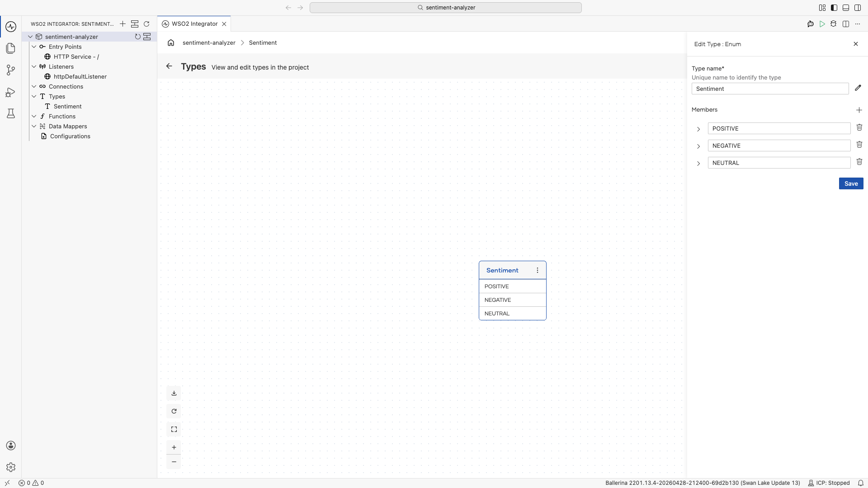
Task: Click the back arrow next to Types
Action: 169,66
